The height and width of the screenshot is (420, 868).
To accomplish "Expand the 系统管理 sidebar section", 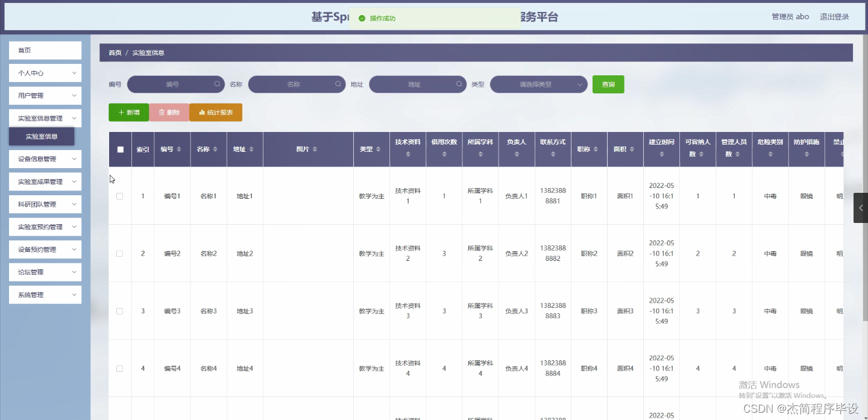I will [x=45, y=294].
